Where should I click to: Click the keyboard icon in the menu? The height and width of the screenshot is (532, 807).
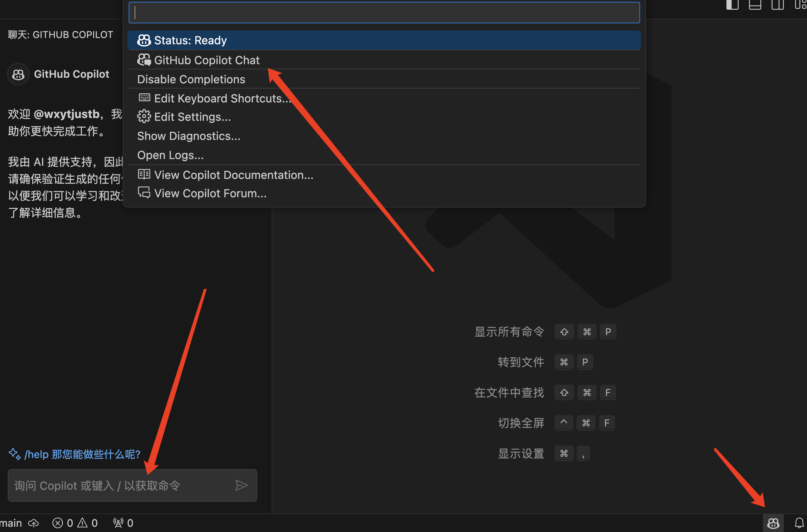click(x=144, y=98)
